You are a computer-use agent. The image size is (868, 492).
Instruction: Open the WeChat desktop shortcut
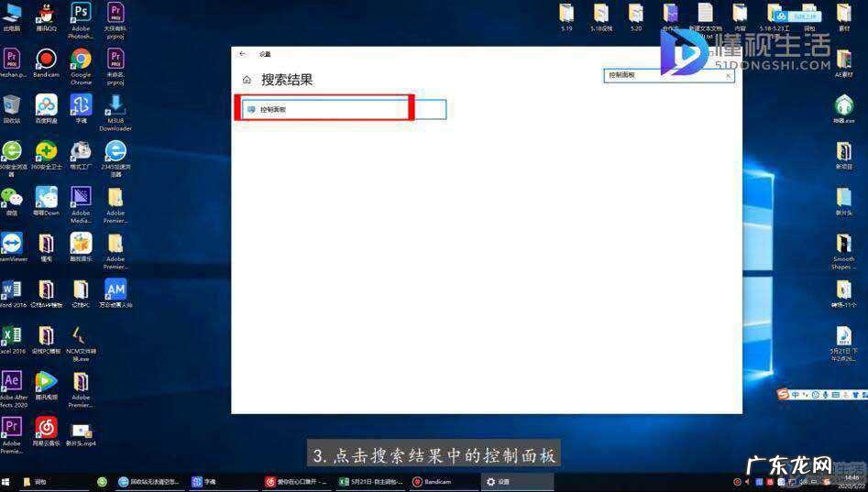tap(12, 202)
